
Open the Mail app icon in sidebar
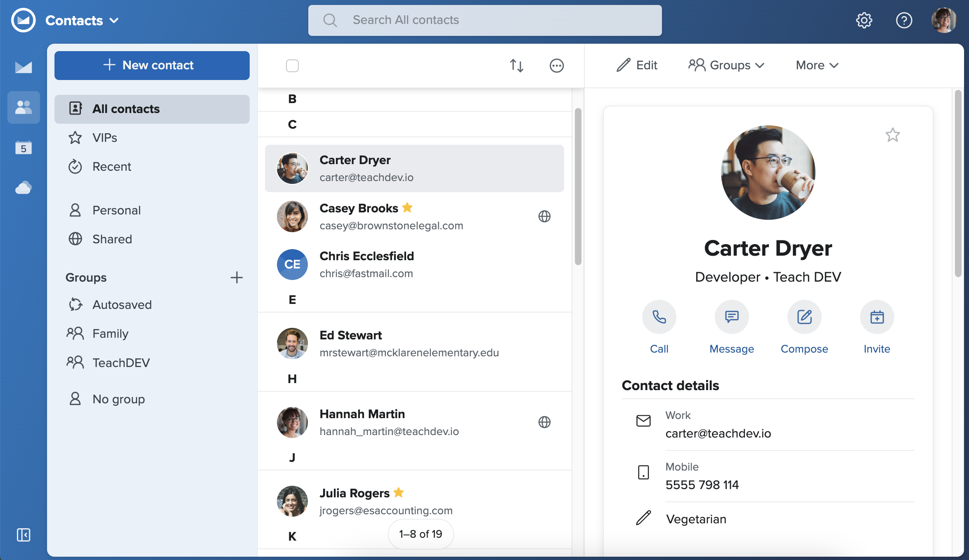[x=24, y=67]
